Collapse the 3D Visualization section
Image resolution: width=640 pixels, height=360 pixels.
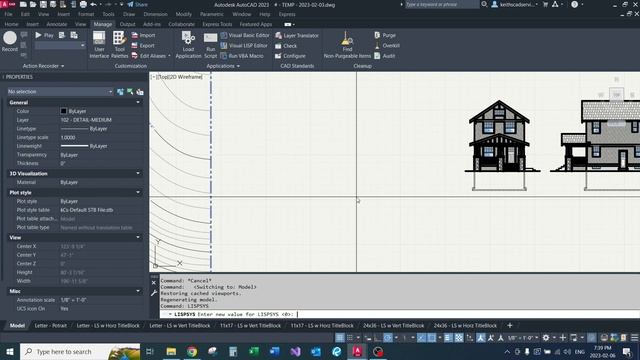click(138, 173)
